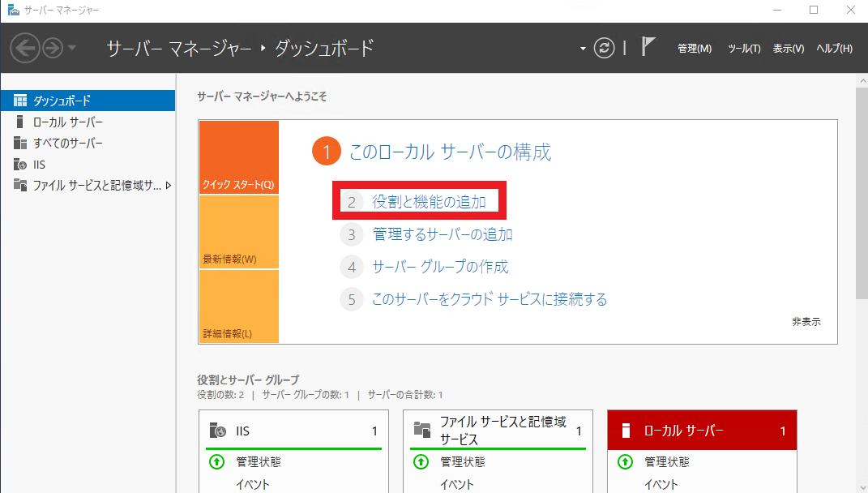
Task: Select the 詳細情報(L) tile
Action: click(238, 307)
